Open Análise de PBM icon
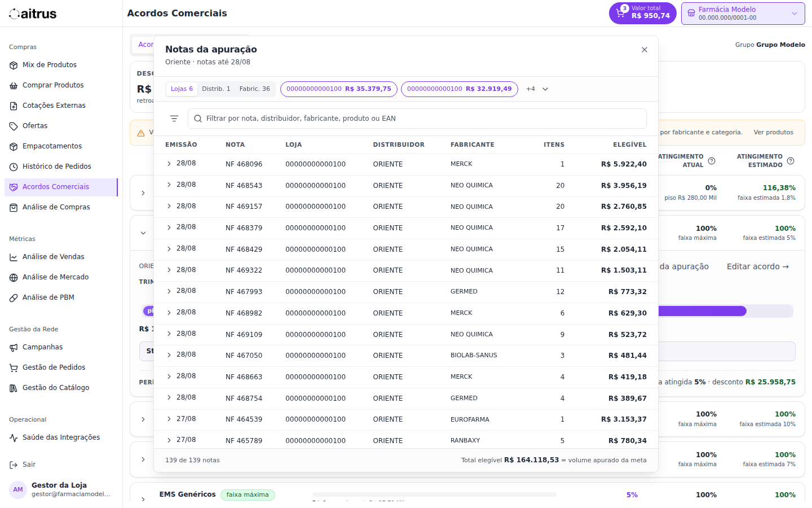The image size is (812, 508). coord(14,297)
